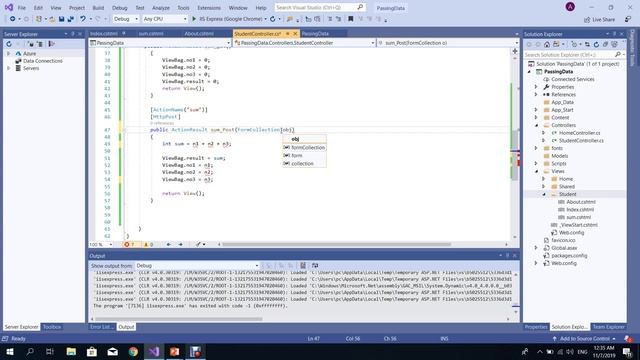Click Home icon in Solution Explorer toolbar
This screenshot has height=360, width=640.
click(547, 44)
